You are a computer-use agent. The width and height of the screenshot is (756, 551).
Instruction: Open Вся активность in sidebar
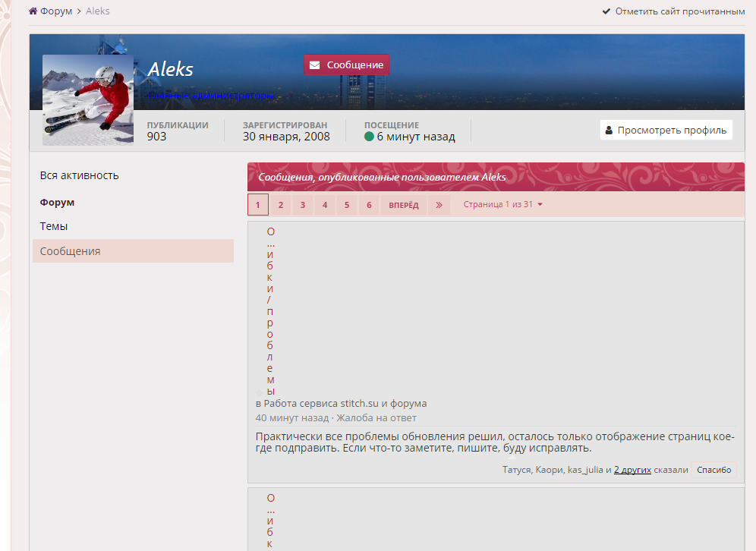tap(80, 175)
